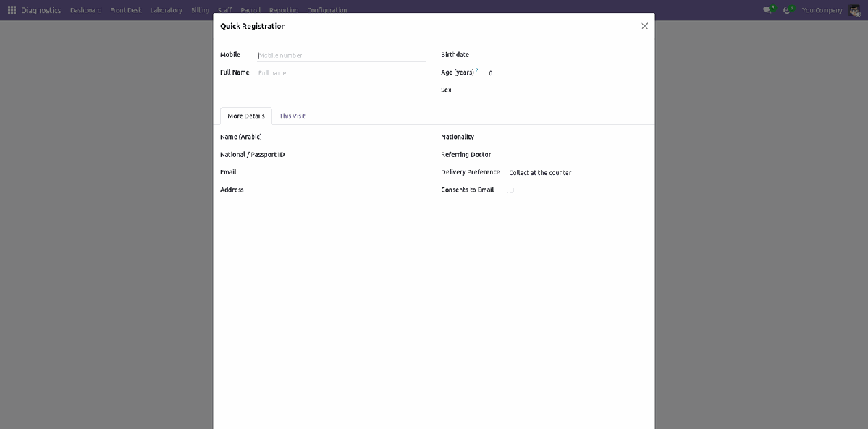Viewport: 868px width, 429px height.
Task: Open the Laboratory menu
Action: 166,10
